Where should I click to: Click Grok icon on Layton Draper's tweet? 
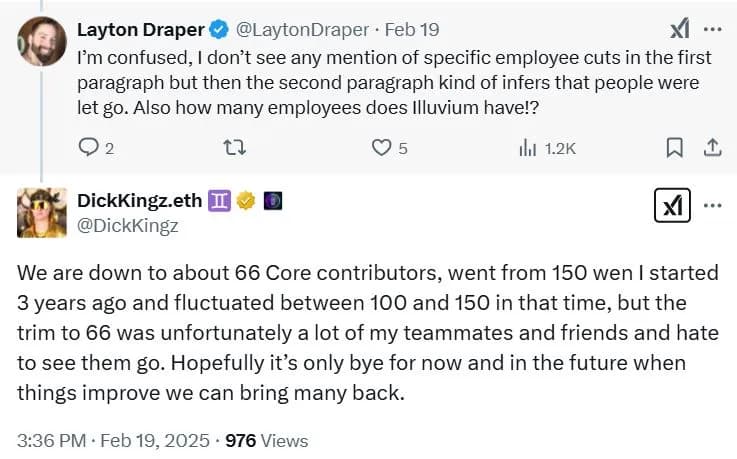click(x=677, y=30)
